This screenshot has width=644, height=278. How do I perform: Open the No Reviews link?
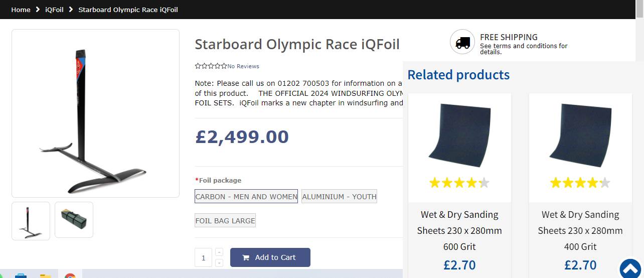[x=243, y=66]
